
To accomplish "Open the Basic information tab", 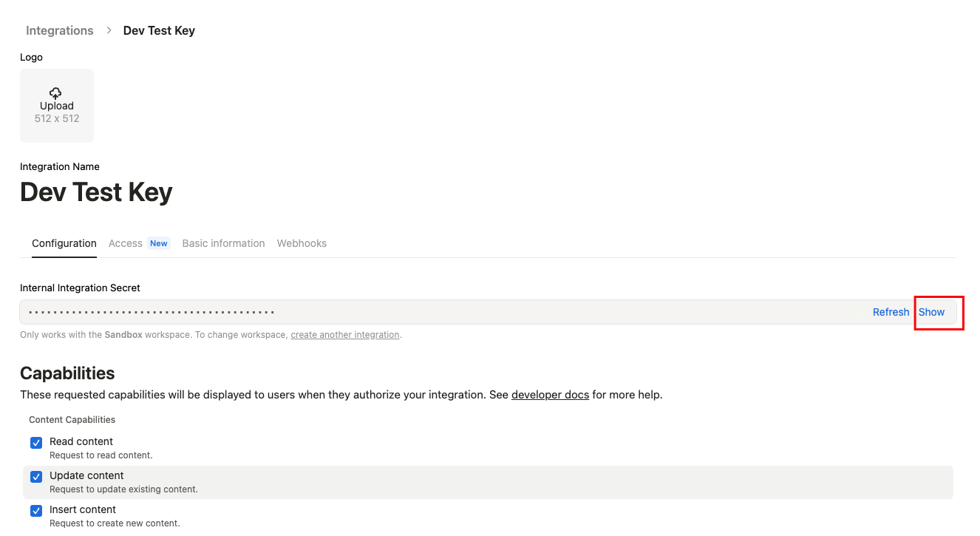I will 223,242.
